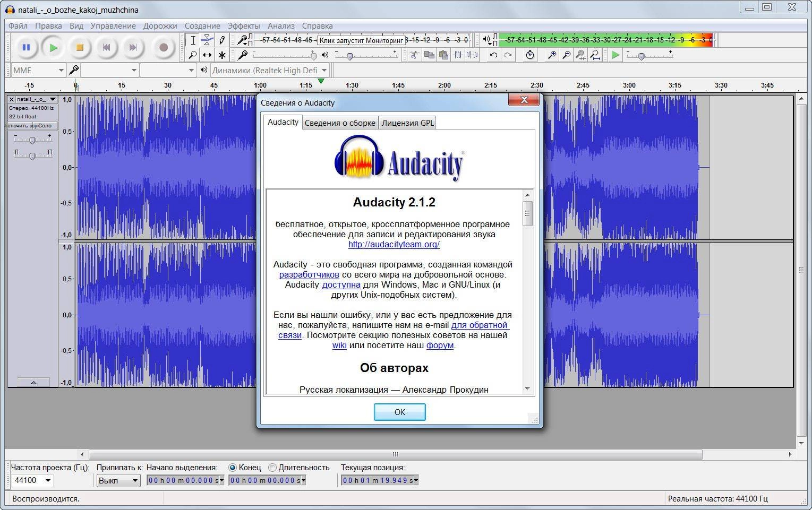The image size is (812, 510).
Task: Select the Selection (I-beam) tool
Action: (x=193, y=40)
